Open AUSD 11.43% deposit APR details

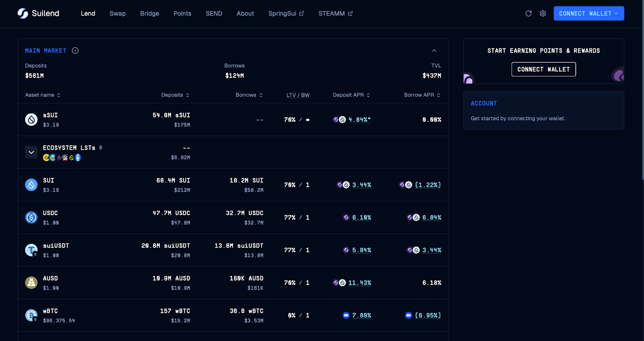[x=360, y=283]
